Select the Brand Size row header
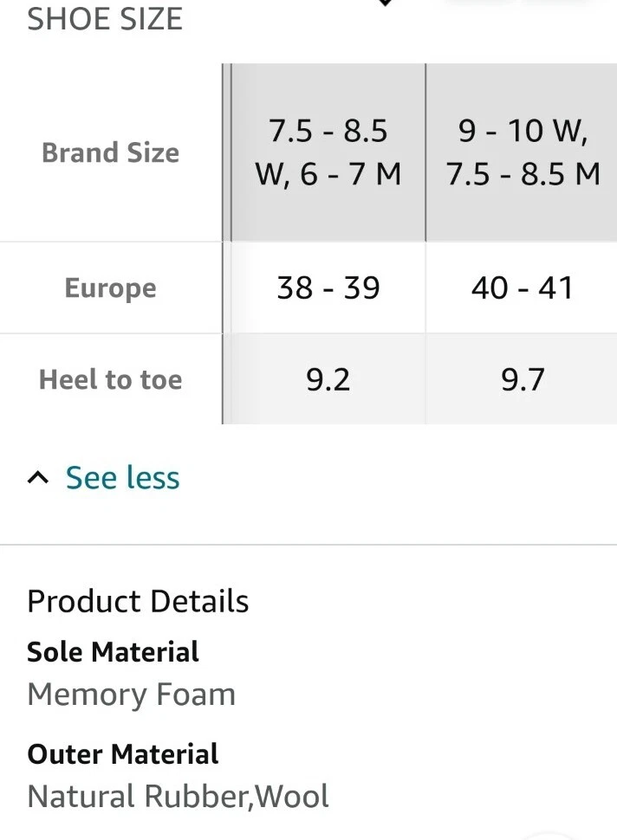 point(110,152)
